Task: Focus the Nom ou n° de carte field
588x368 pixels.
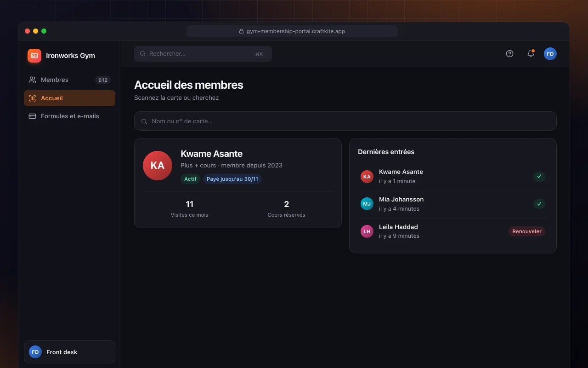Action: 345,121
